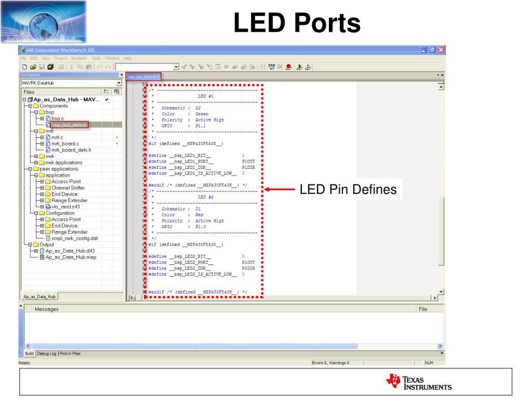Select mrfi_board_defs.h in the file tree
This screenshot has width=532, height=399.
[x=71, y=150]
